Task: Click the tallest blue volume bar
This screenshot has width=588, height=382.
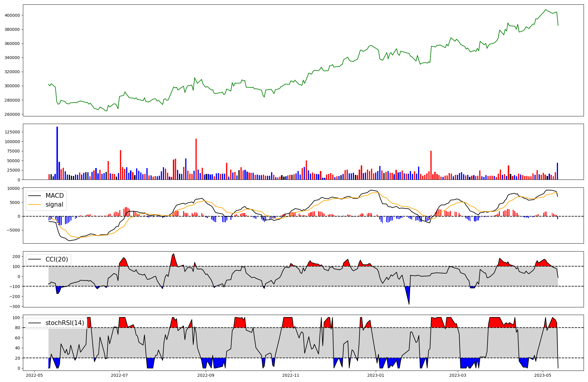Action: 57,153
